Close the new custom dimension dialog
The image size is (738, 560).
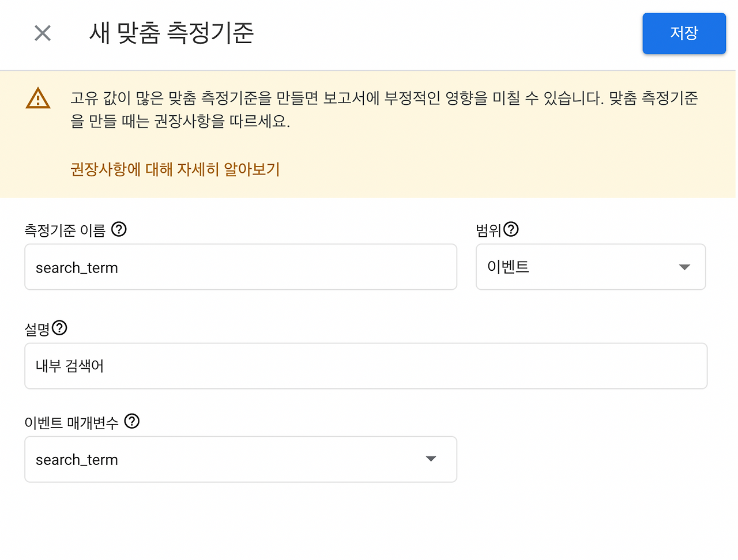tap(43, 33)
